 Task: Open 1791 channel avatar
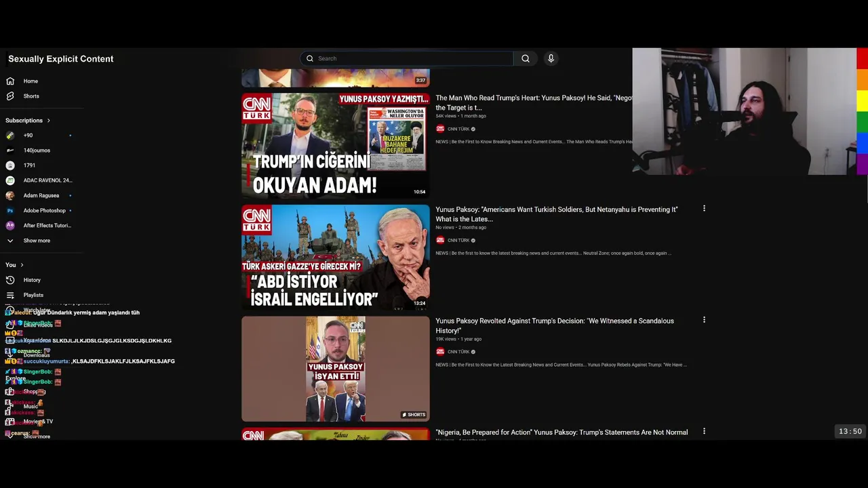(x=10, y=165)
